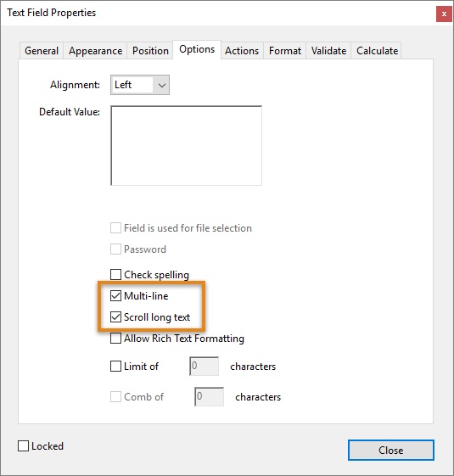Enable the Check spelling checkbox
Image resolution: width=454 pixels, height=476 pixels.
click(x=115, y=274)
